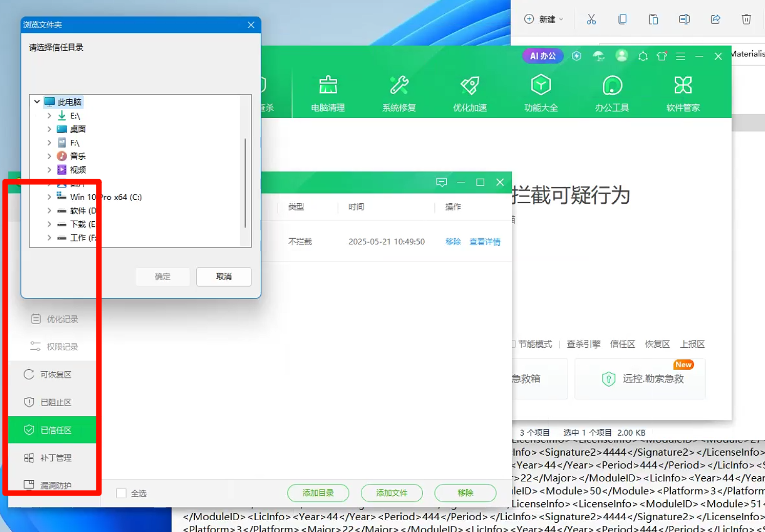Click the 取消 button in folder dialog
The width and height of the screenshot is (765, 532).
[x=224, y=276]
